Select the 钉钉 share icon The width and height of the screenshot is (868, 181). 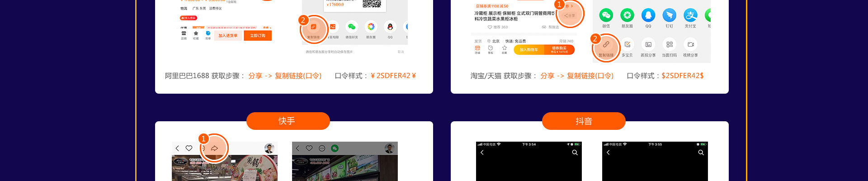coord(669,15)
